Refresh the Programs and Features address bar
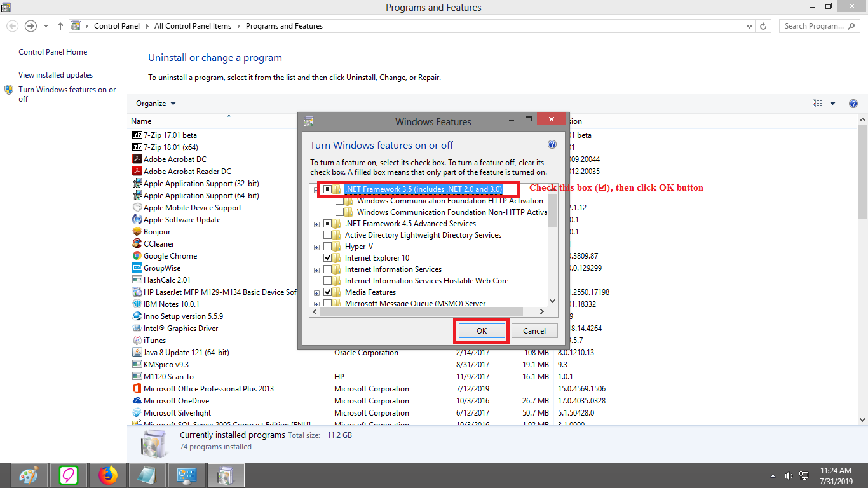 tap(764, 26)
